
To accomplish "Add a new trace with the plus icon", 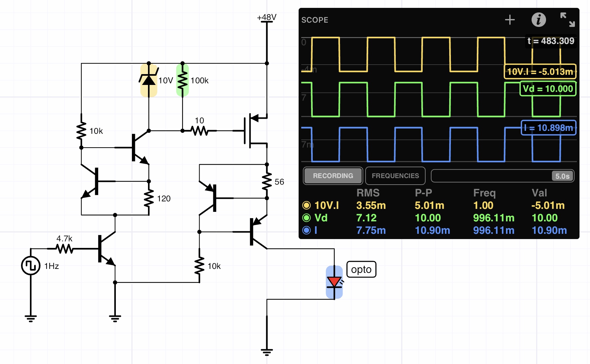I will tap(510, 20).
